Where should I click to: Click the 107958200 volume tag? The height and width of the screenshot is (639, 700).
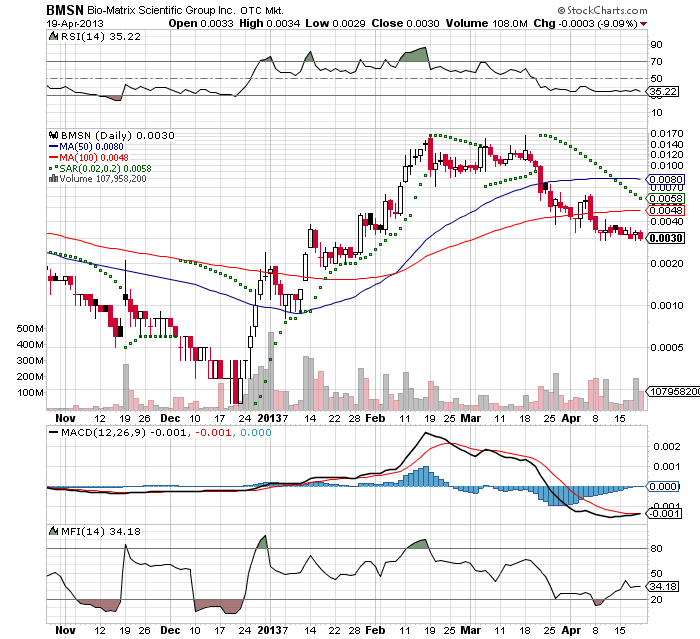pyautogui.click(x=674, y=392)
